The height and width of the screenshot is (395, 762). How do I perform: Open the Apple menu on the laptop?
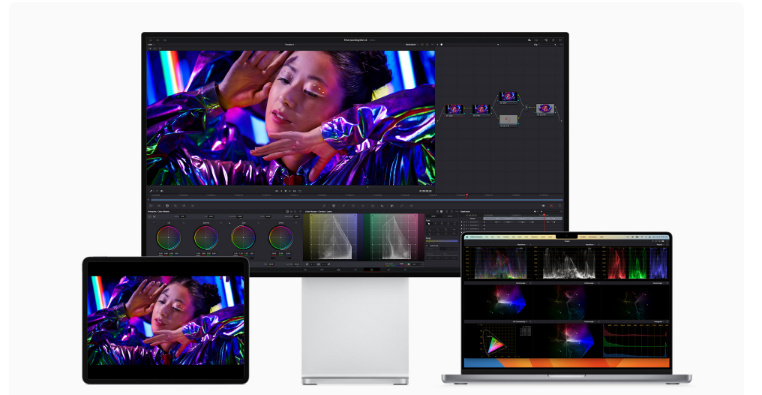[x=467, y=237]
